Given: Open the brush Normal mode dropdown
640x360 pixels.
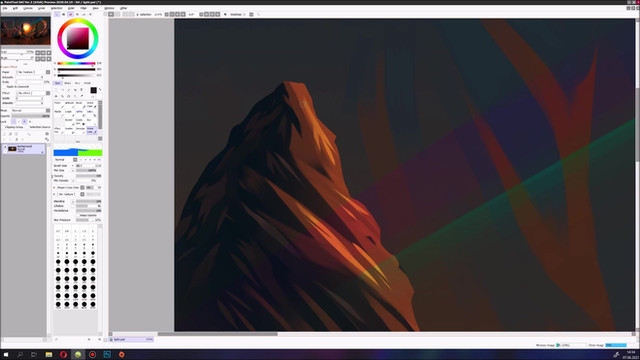Looking at the screenshot, I should [x=65, y=160].
